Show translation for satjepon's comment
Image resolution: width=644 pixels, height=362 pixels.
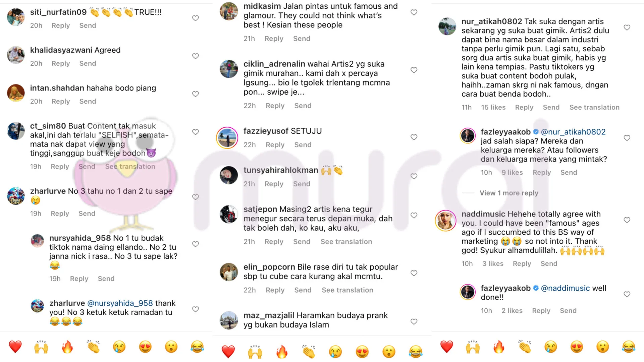coord(346,242)
